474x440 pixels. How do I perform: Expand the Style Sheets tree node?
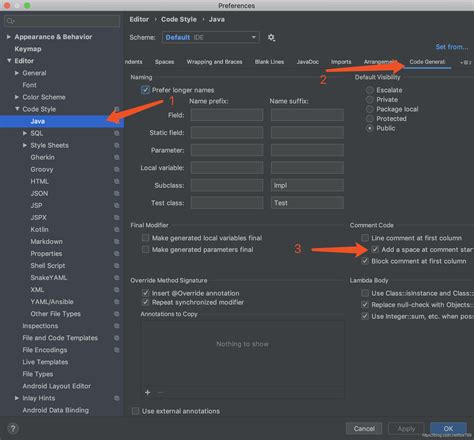tap(25, 145)
